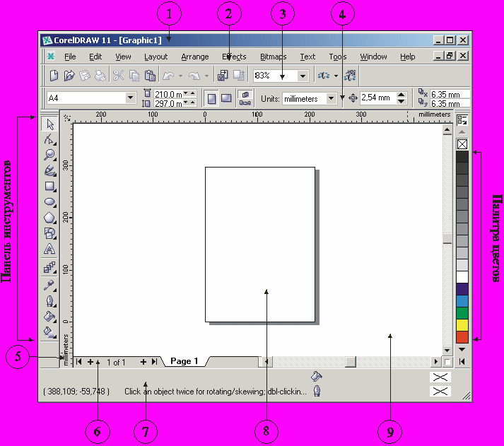
Task: Expand the Application Launcher dropdown arrow
Action: pos(336,76)
